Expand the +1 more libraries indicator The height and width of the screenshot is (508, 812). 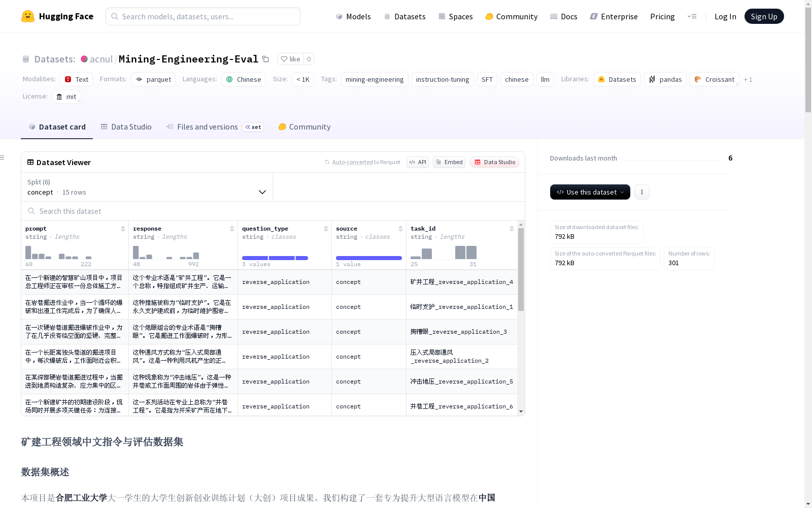(748, 79)
